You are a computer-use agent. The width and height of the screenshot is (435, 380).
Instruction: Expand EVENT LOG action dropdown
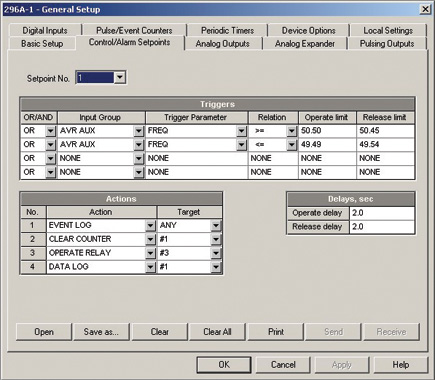pos(151,226)
